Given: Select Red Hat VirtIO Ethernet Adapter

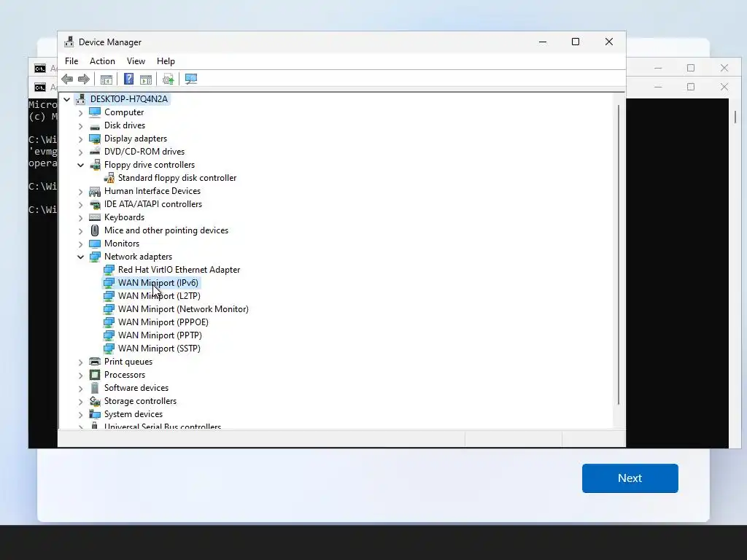Looking at the screenshot, I should [179, 270].
